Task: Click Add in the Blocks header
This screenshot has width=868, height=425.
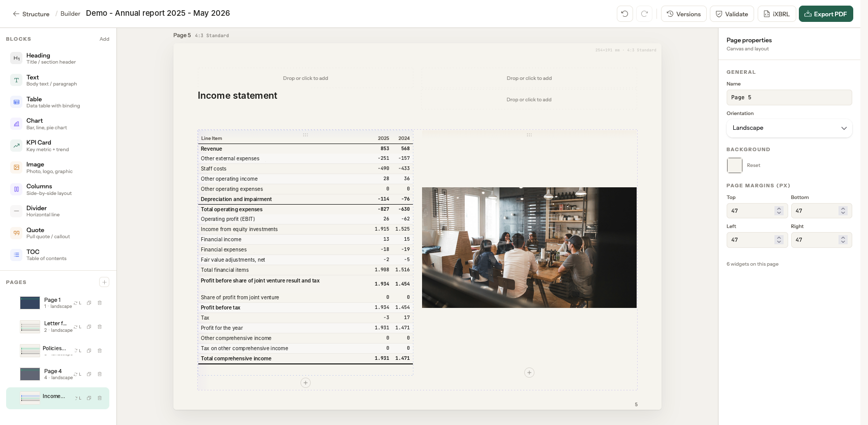Action: tap(104, 39)
